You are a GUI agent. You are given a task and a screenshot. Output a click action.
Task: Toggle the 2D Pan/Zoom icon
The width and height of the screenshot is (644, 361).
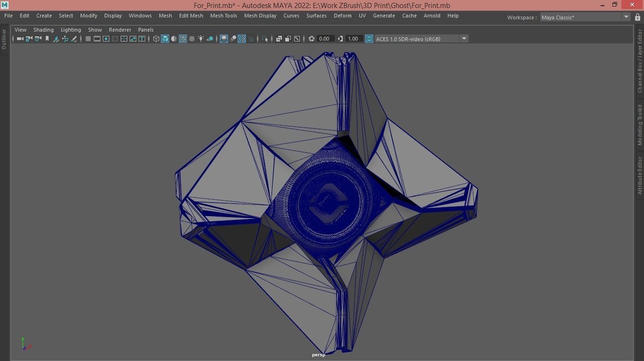(65, 39)
